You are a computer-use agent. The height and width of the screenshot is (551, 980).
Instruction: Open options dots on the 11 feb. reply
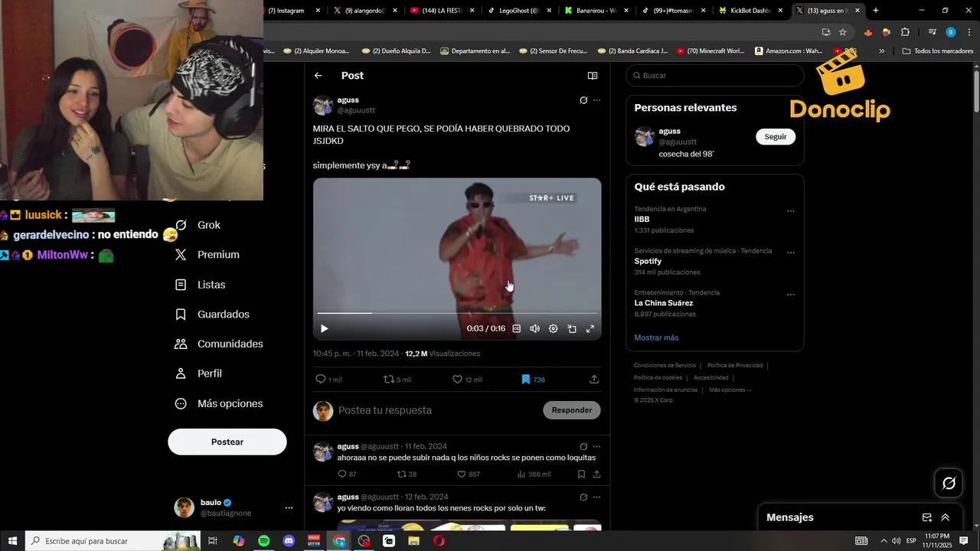(x=596, y=447)
